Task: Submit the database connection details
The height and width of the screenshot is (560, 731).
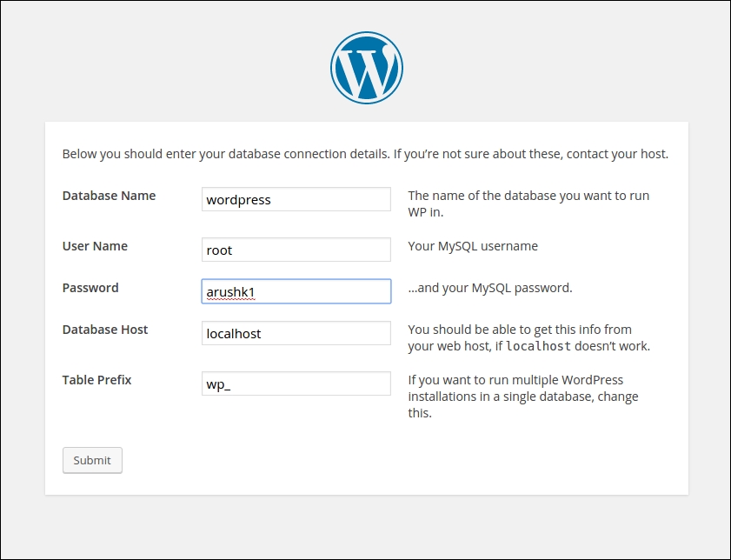Action: click(92, 460)
